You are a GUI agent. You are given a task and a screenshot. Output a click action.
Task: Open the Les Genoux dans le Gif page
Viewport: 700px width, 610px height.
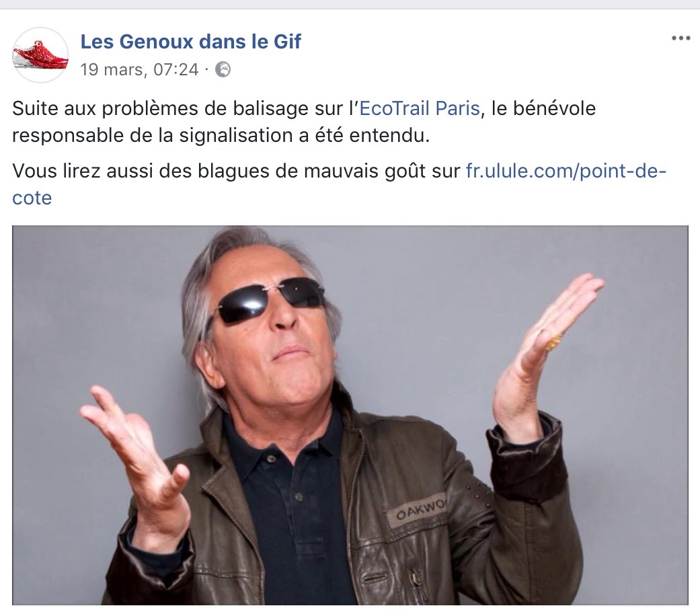(x=190, y=42)
